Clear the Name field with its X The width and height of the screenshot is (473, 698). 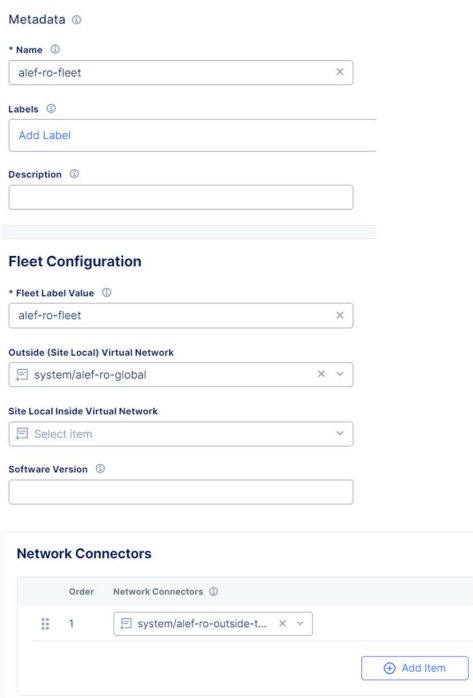coord(340,72)
